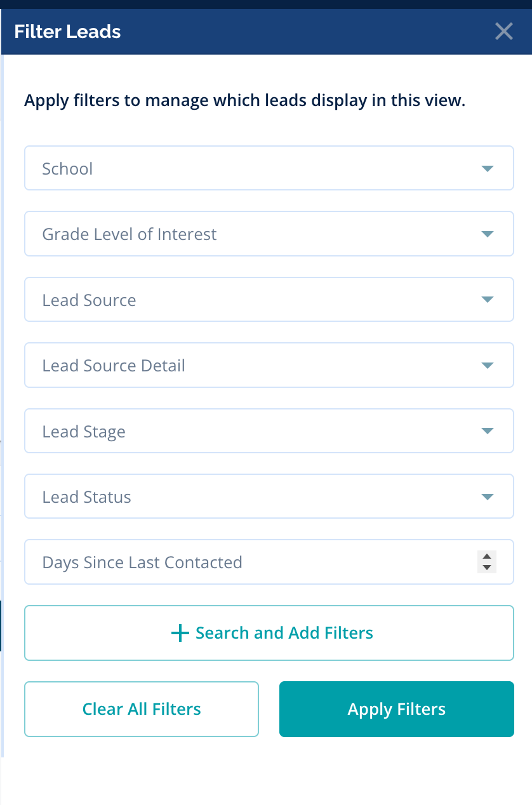Open the Lead Source filter field
This screenshot has height=805, width=532.
pyautogui.click(x=254, y=300)
